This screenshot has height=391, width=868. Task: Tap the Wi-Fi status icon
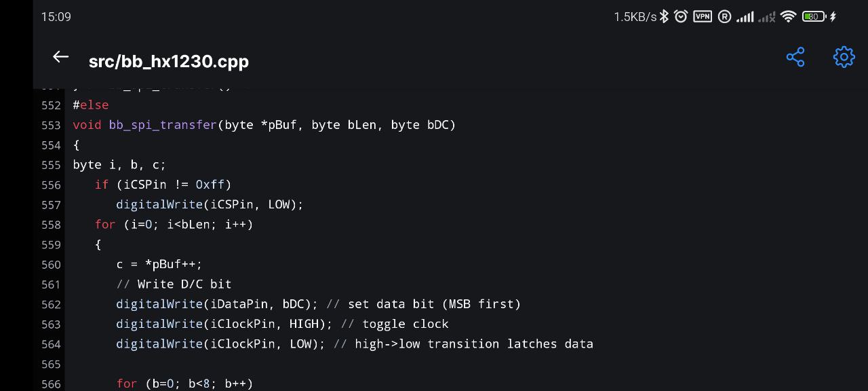tap(788, 16)
